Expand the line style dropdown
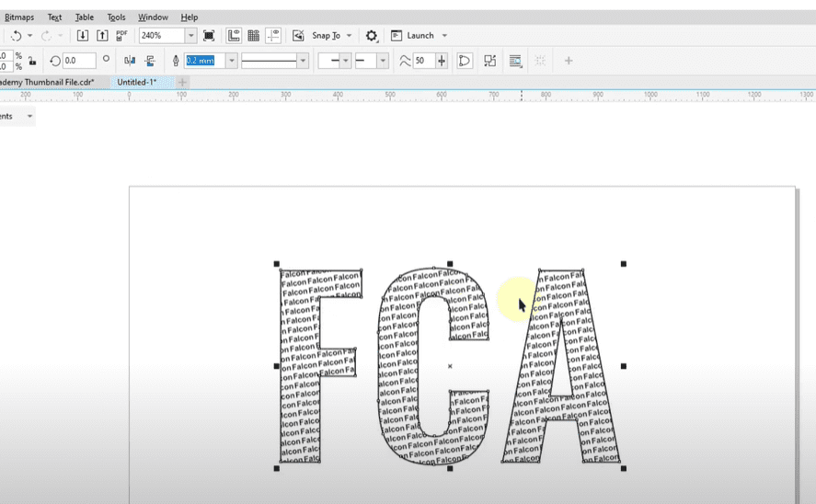The image size is (816, 504). [303, 61]
